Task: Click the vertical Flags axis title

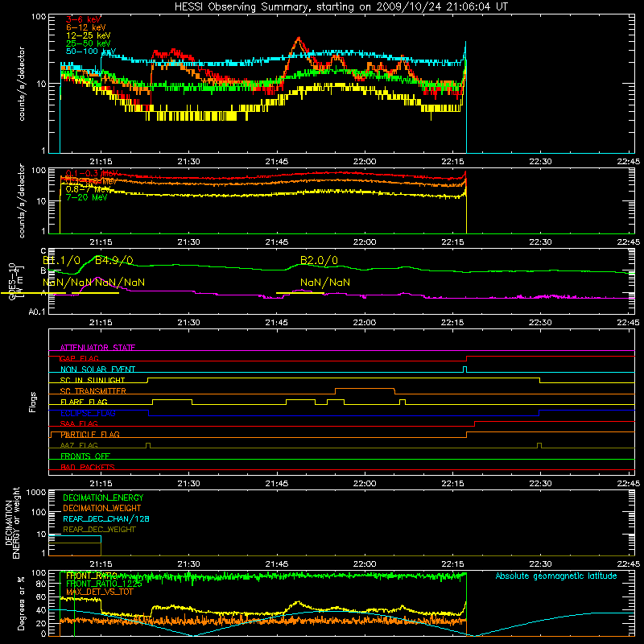Action: tap(33, 402)
